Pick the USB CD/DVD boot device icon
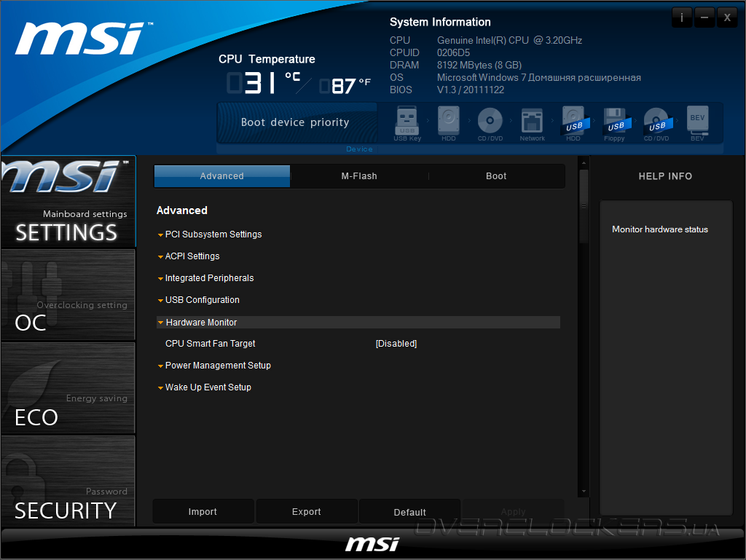 pyautogui.click(x=657, y=124)
